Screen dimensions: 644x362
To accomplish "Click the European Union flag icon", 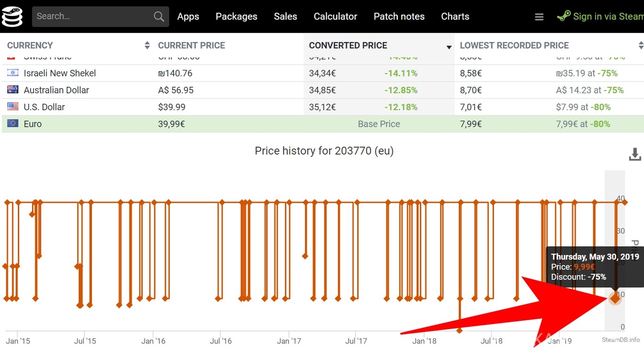I will tap(13, 123).
